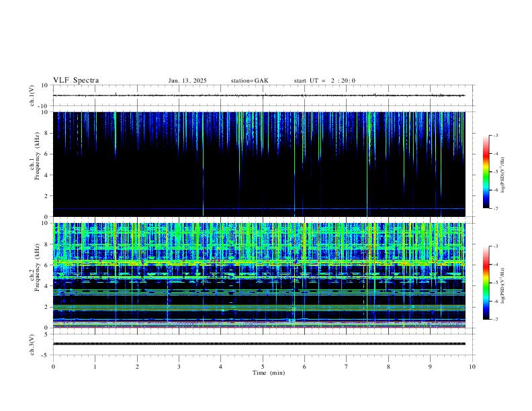The width and height of the screenshot is (532, 411).
Task: Click the ch.2 'Frequency (kHz)' axis label
Action: 37,267
